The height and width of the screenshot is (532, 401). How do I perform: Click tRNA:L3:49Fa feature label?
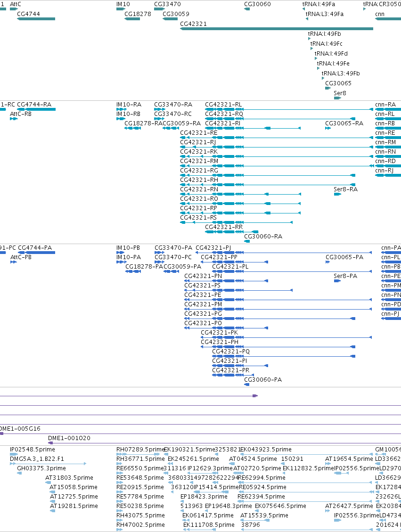click(x=325, y=14)
